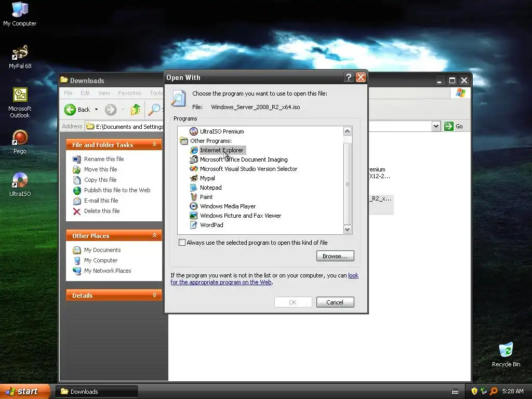Click Copy this file task
532x399 pixels.
(x=95, y=180)
